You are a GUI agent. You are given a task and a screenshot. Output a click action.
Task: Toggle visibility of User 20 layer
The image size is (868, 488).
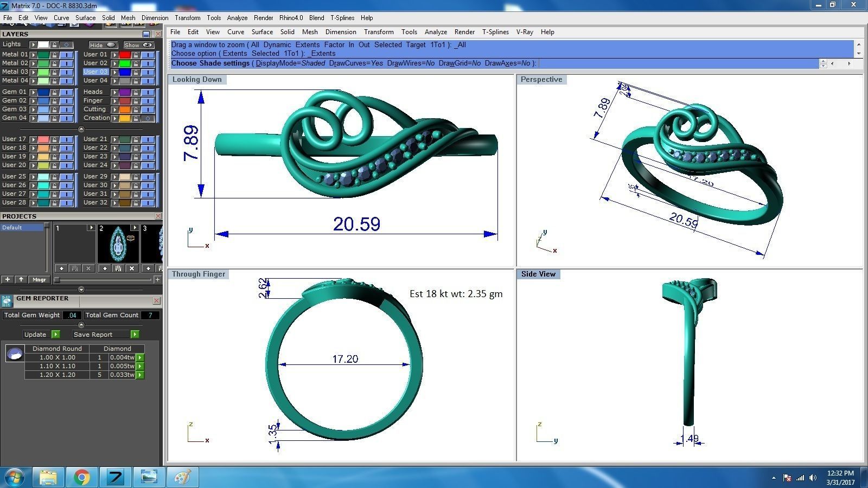(x=66, y=165)
